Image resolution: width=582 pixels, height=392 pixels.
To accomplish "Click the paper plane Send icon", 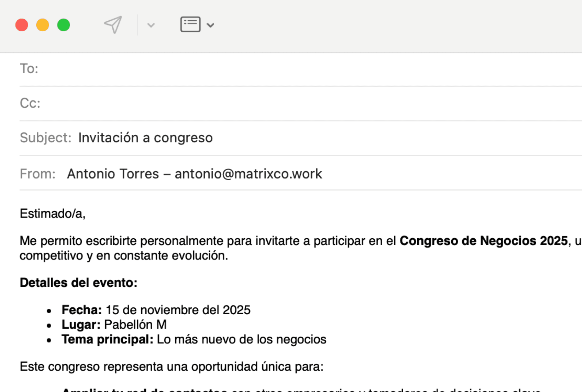I will [113, 25].
